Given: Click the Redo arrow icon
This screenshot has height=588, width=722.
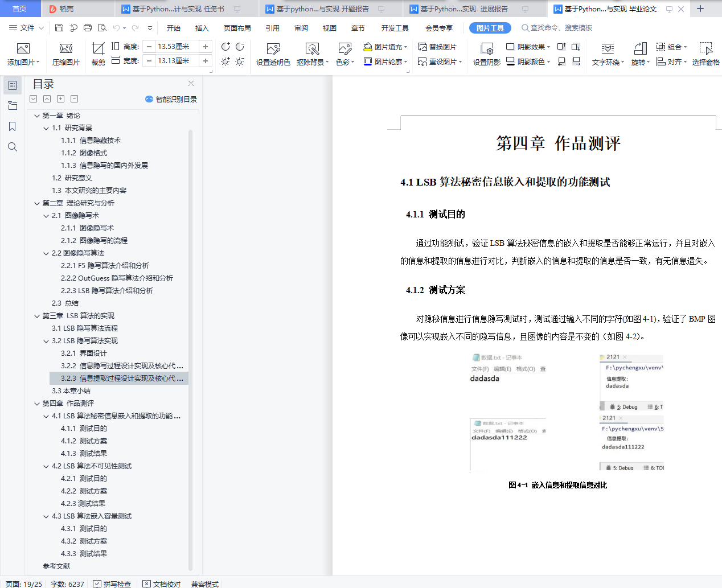Looking at the screenshot, I should coord(135,28).
